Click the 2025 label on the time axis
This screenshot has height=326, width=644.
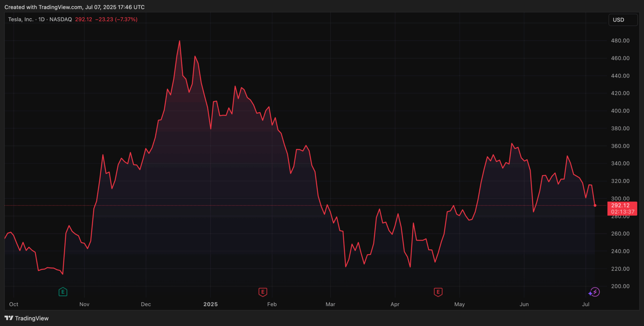click(x=210, y=304)
